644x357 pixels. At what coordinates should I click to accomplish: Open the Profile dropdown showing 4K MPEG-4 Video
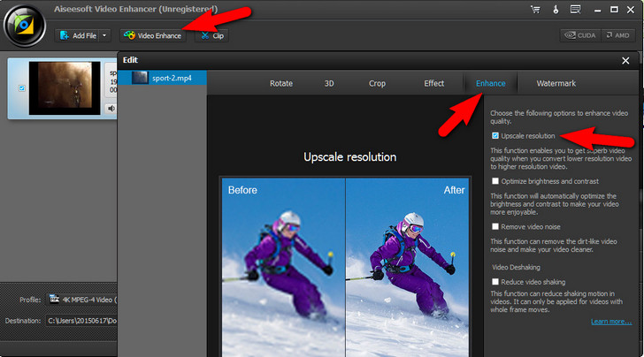pos(81,300)
